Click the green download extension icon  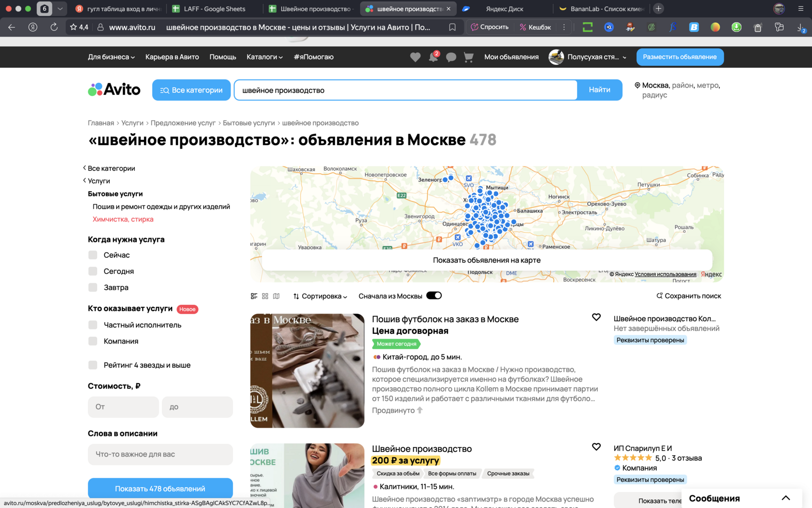point(737,27)
